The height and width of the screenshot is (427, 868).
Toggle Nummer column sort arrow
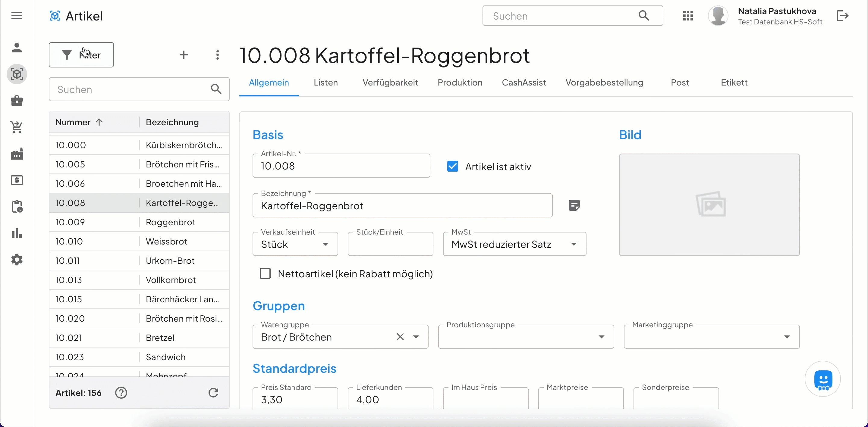pyautogui.click(x=100, y=122)
